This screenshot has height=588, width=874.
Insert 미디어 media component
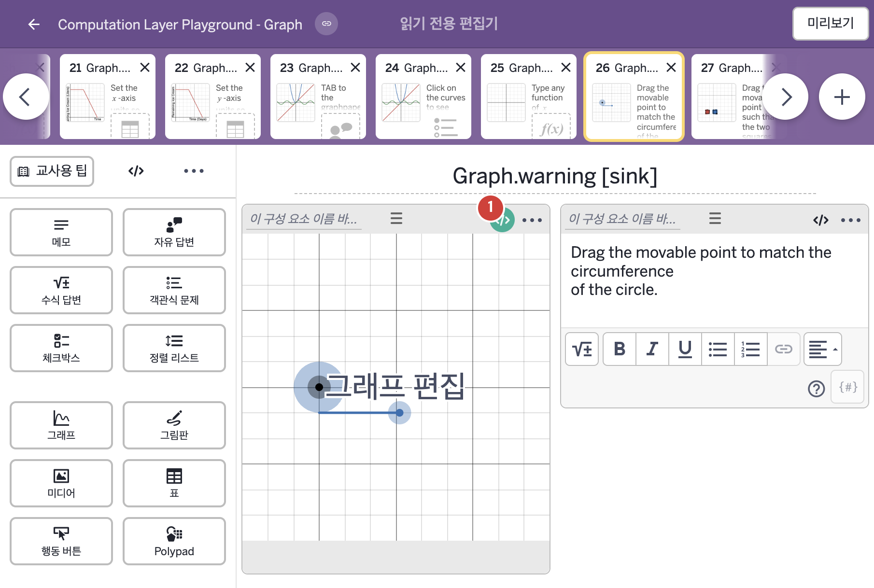click(x=61, y=483)
